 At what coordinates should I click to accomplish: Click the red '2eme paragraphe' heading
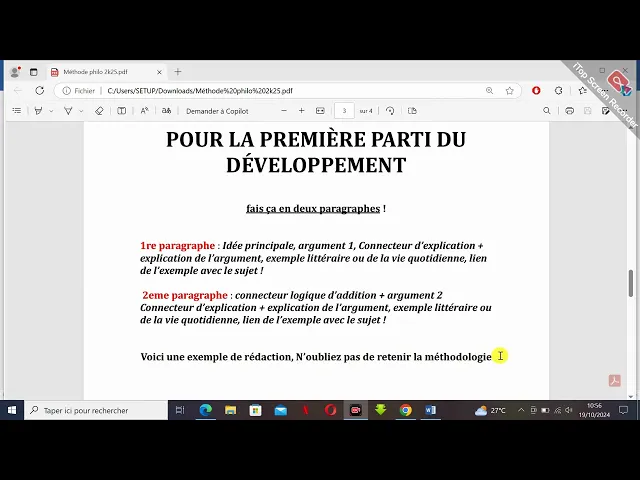click(184, 295)
